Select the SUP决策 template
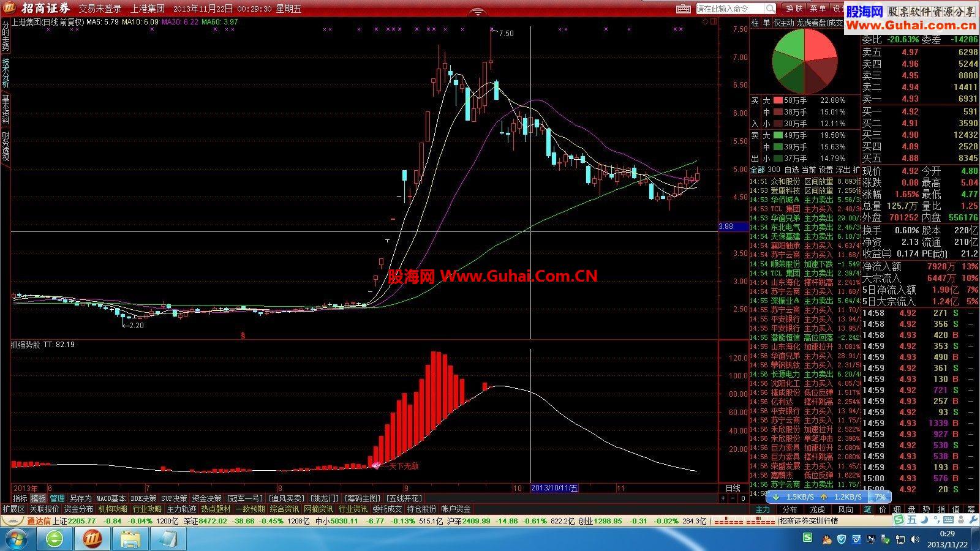 pos(174,498)
